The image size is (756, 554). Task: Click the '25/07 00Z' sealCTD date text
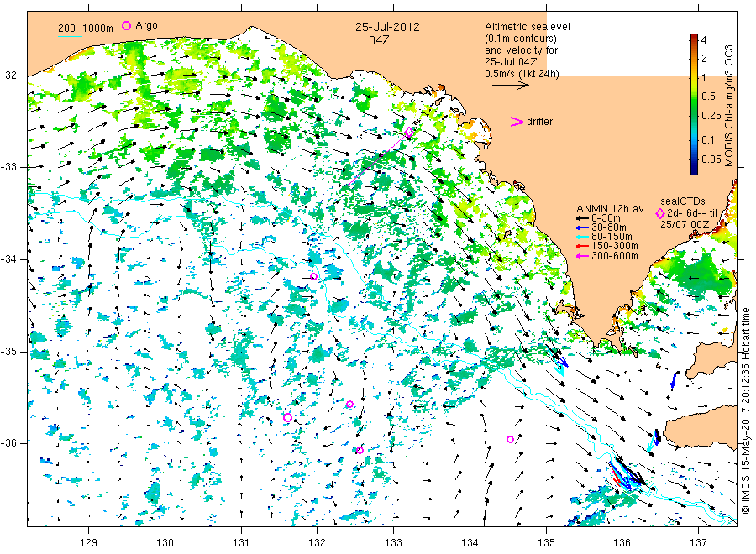tap(684, 224)
